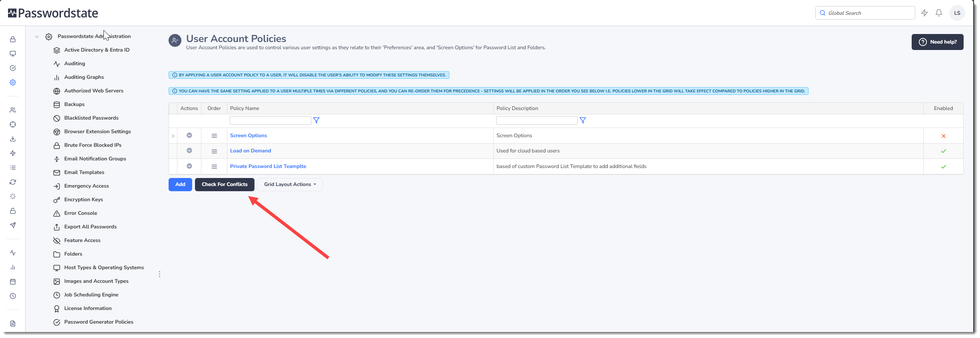Open Export All Passwords item

point(90,227)
